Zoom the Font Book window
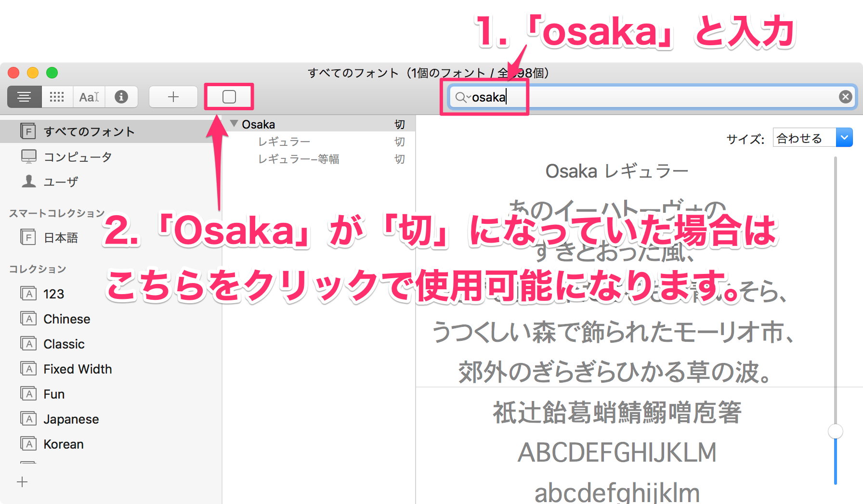 [x=52, y=73]
